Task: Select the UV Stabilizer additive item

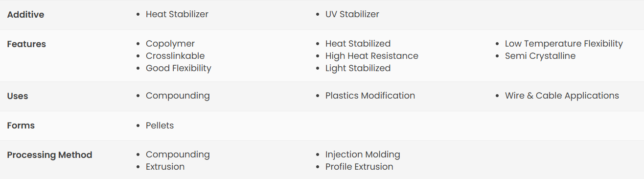Action: tap(352, 14)
